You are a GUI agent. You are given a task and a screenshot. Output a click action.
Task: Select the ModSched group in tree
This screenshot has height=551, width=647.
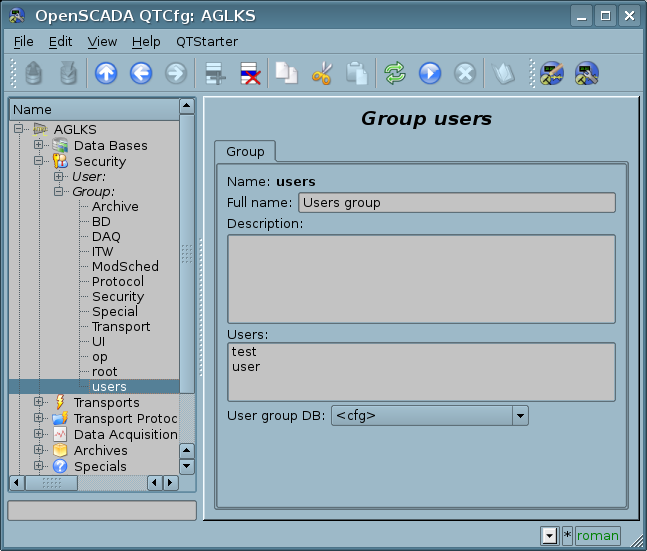(125, 267)
